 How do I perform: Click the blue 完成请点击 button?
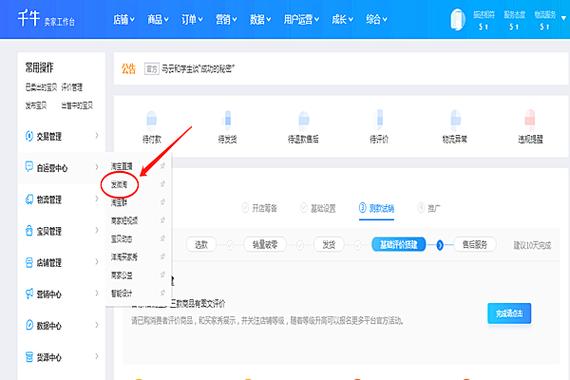pyautogui.click(x=509, y=313)
